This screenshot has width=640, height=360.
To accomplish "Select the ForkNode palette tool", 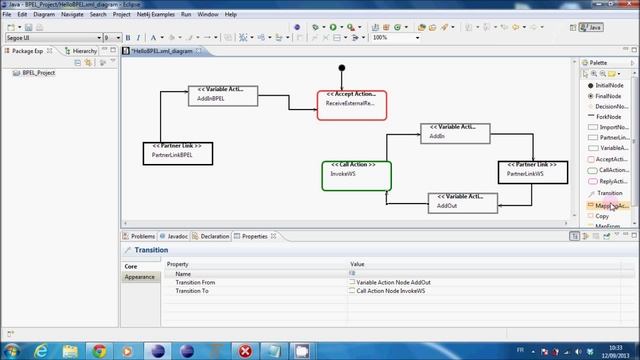I will point(604,117).
